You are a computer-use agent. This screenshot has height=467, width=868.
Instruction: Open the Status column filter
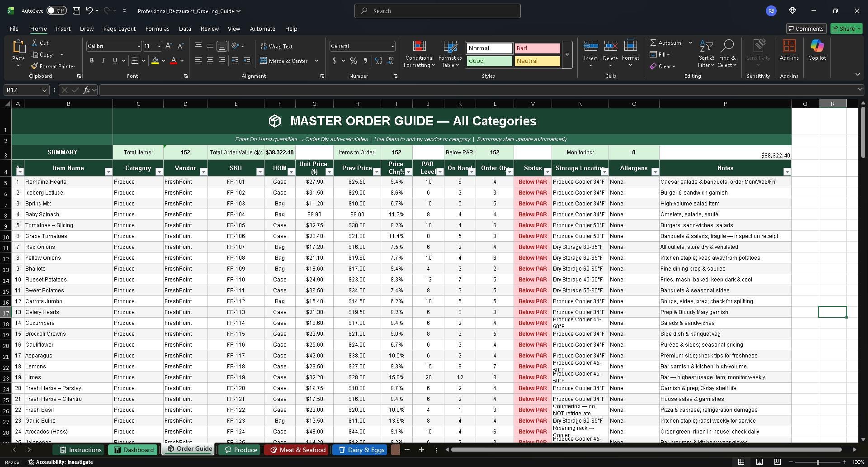coord(547,172)
